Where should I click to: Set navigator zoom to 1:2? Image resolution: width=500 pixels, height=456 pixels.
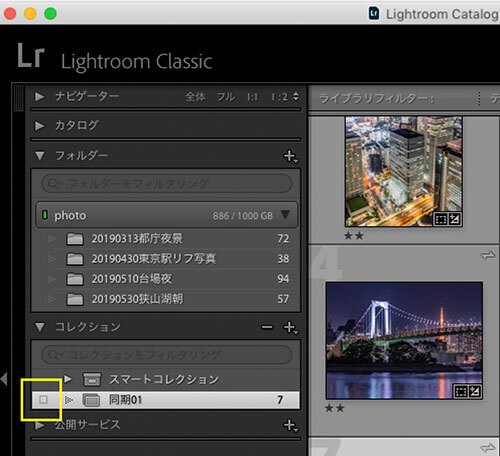[279, 97]
